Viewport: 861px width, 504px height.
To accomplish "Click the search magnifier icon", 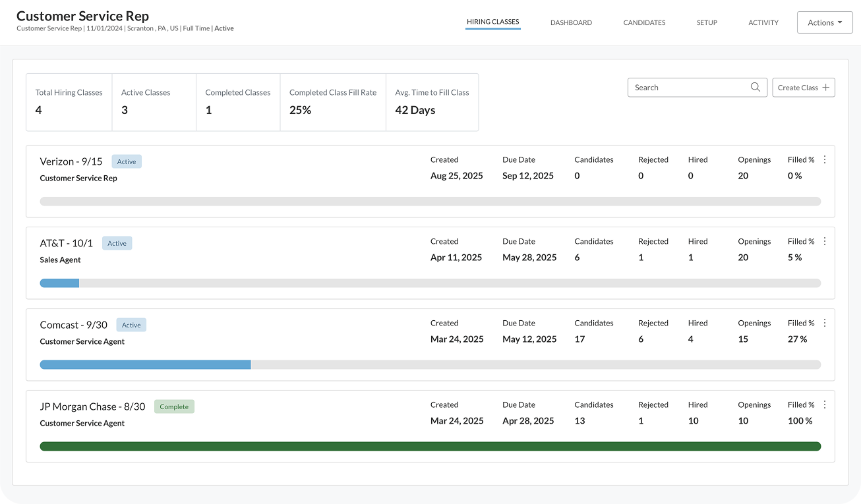I will (x=755, y=88).
